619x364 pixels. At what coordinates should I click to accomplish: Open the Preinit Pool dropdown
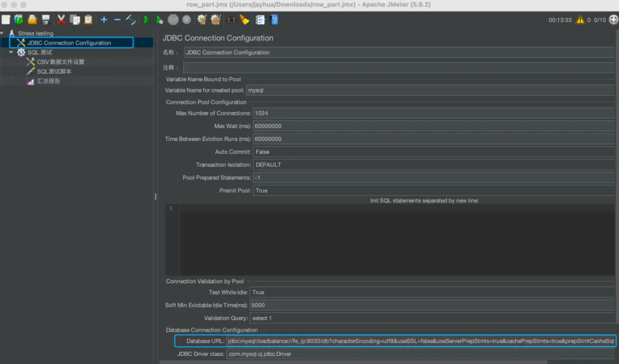[x=433, y=191]
